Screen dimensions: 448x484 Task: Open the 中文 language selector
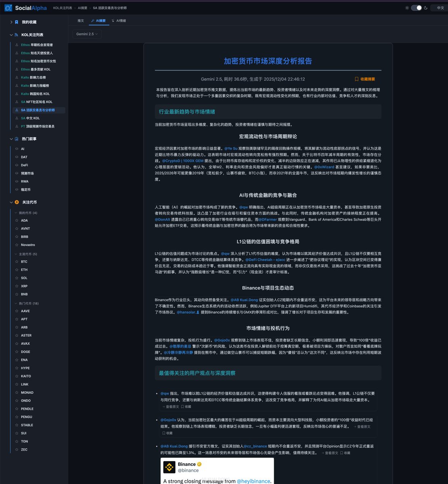(x=440, y=8)
